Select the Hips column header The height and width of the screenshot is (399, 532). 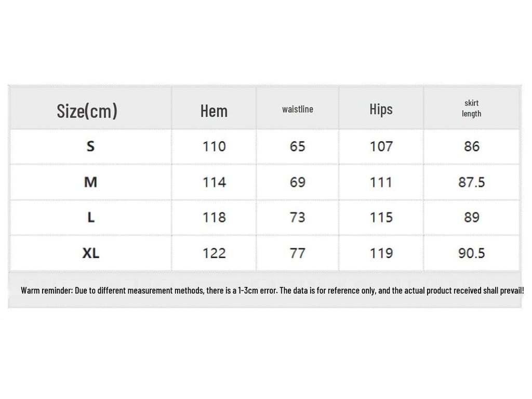click(381, 109)
